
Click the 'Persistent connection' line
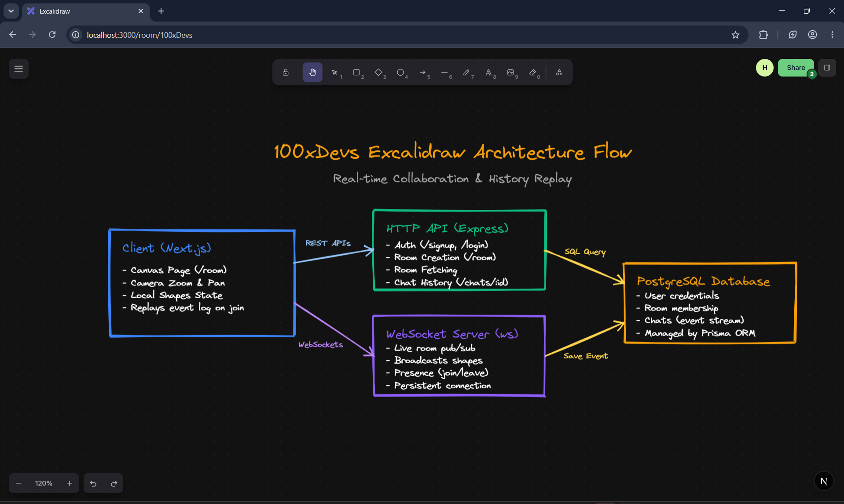click(x=438, y=386)
